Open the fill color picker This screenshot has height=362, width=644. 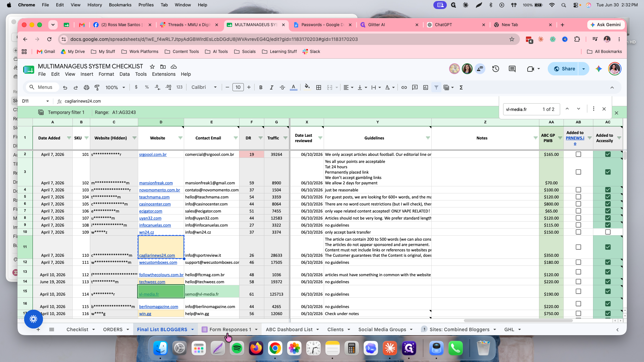[307, 87]
